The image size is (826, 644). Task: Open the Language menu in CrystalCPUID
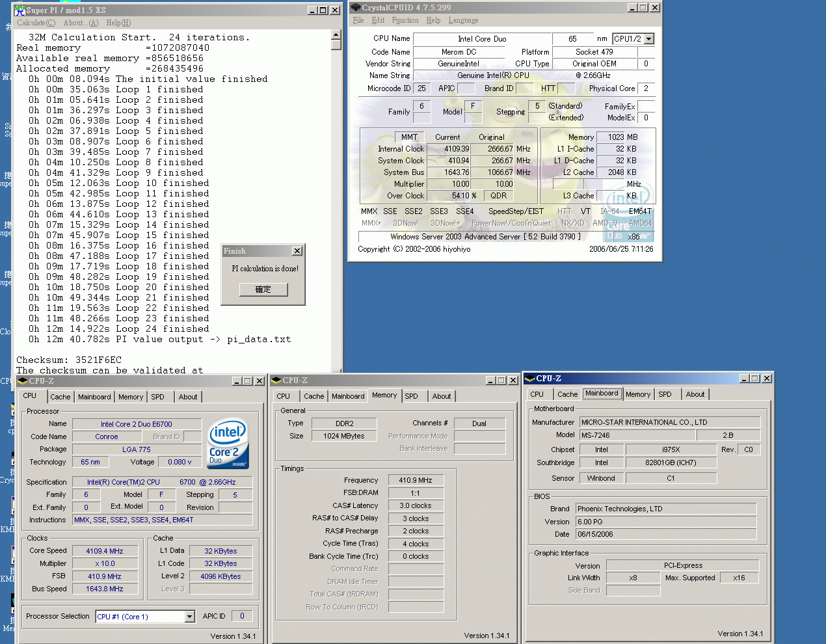point(463,20)
